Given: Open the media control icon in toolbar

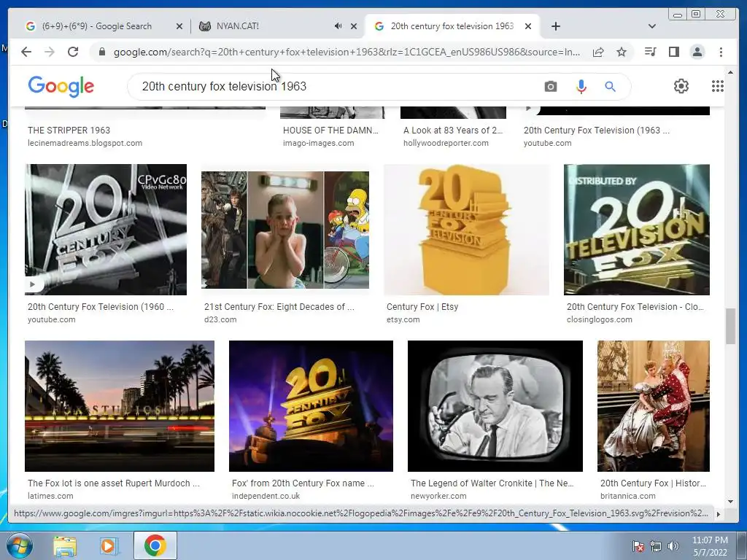Looking at the screenshot, I should click(x=650, y=52).
